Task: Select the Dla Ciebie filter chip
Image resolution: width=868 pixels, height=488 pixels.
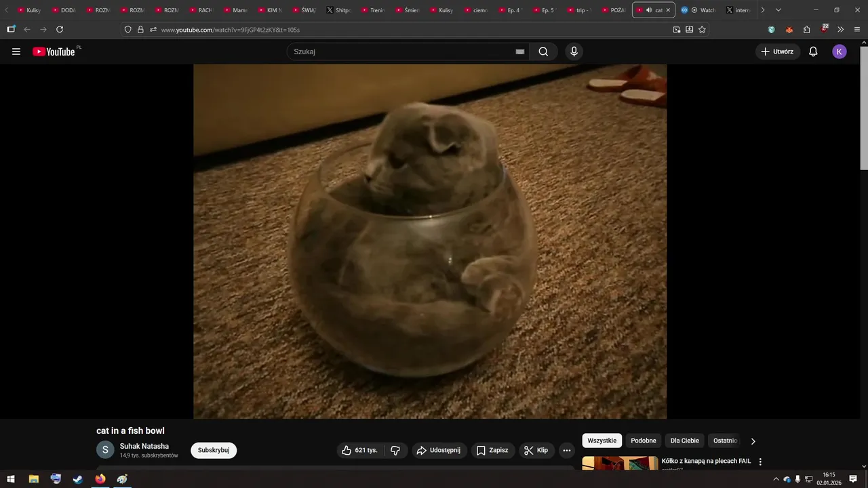Action: tap(685, 441)
